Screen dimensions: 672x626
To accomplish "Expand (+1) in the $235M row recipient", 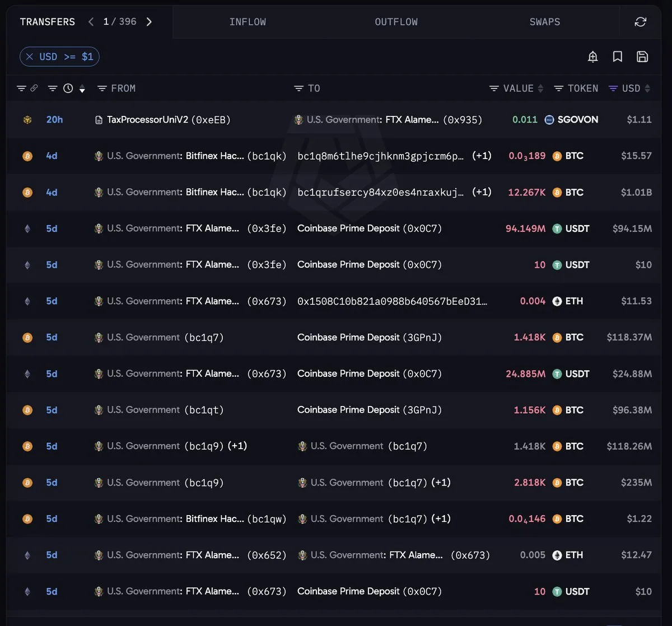I will click(441, 482).
